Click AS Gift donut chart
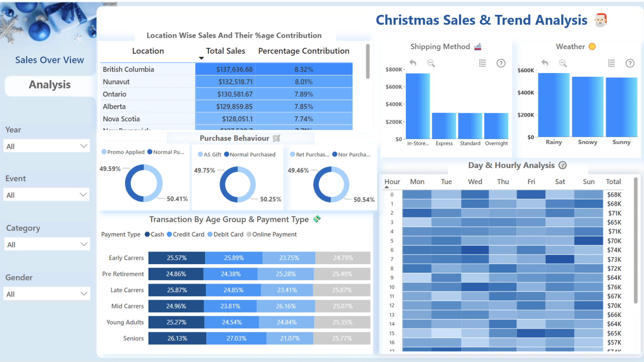 (x=238, y=184)
